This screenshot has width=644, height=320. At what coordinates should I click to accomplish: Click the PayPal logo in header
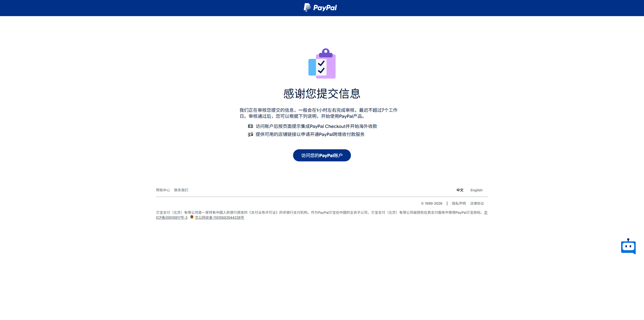click(320, 8)
